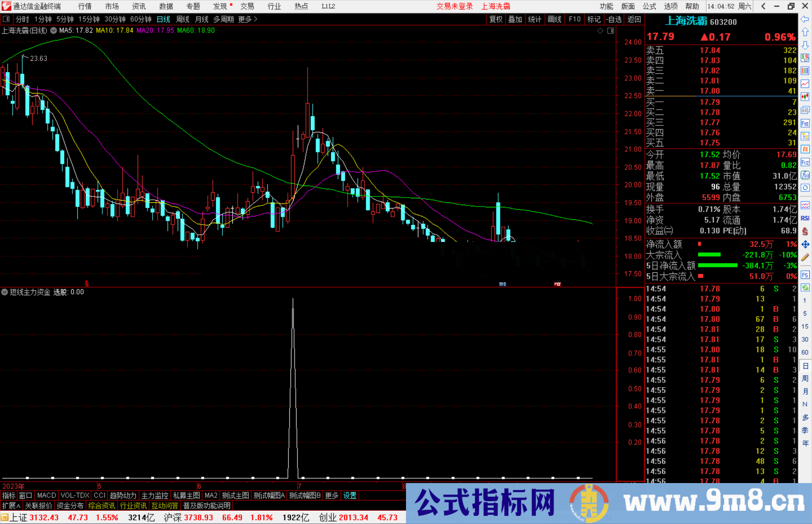Viewport: 812px width, 524px height.
Task: Switch to the 周线 period tab
Action: 183,19
